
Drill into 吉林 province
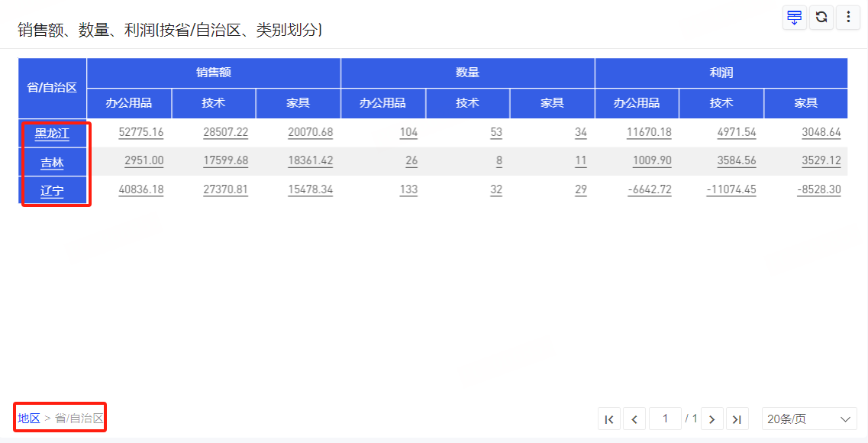coord(52,162)
